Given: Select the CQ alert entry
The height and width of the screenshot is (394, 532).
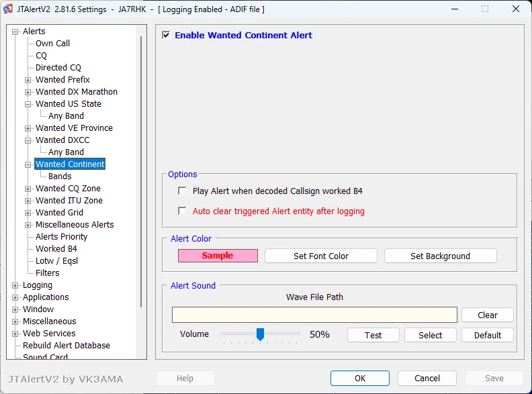Looking at the screenshot, I should coord(41,56).
